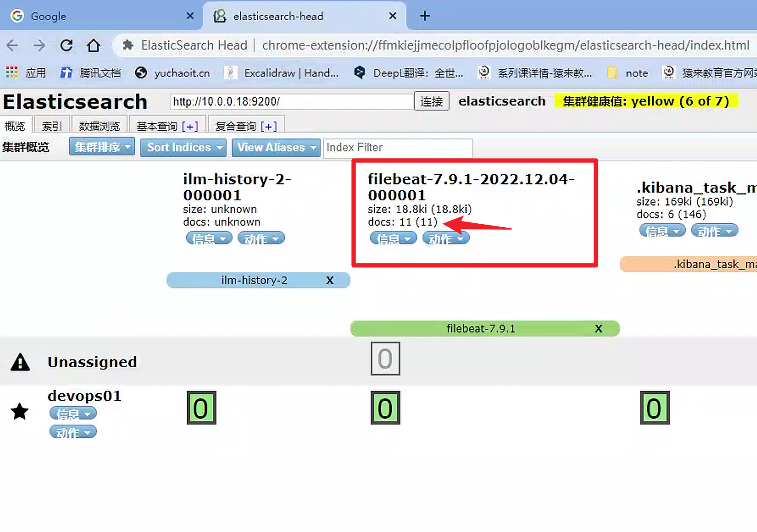Switch to the 数据浏览 tab
This screenshot has height=532, width=757.
coord(99,126)
